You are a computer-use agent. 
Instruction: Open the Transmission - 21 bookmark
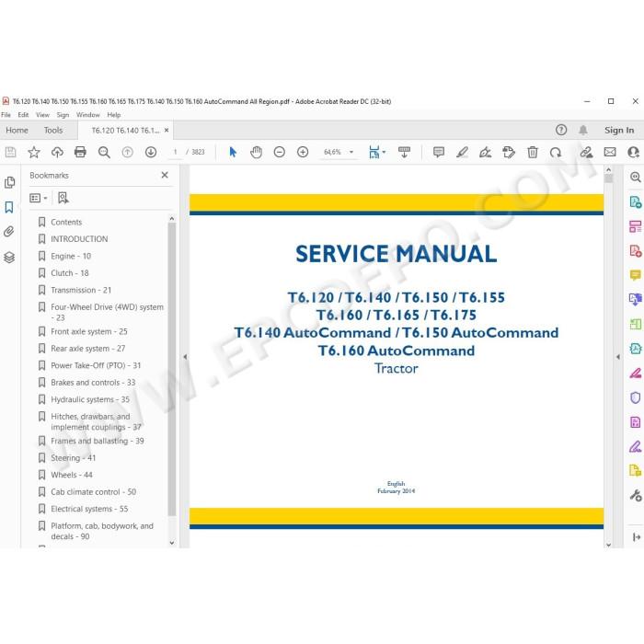(81, 290)
